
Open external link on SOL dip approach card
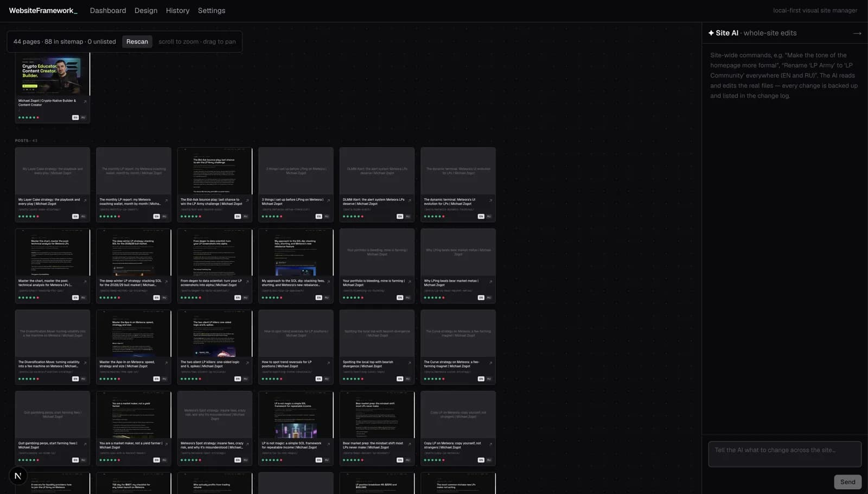[328, 282]
